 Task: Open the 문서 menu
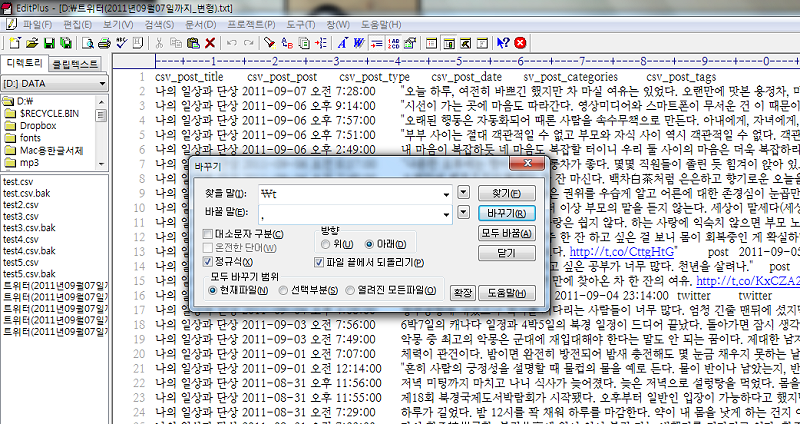[201, 24]
